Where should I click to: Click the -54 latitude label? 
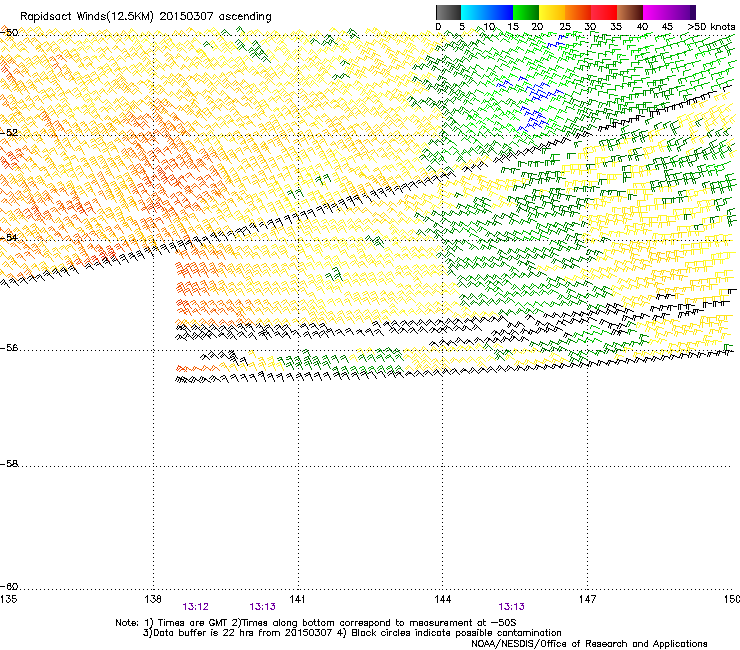coord(9,237)
